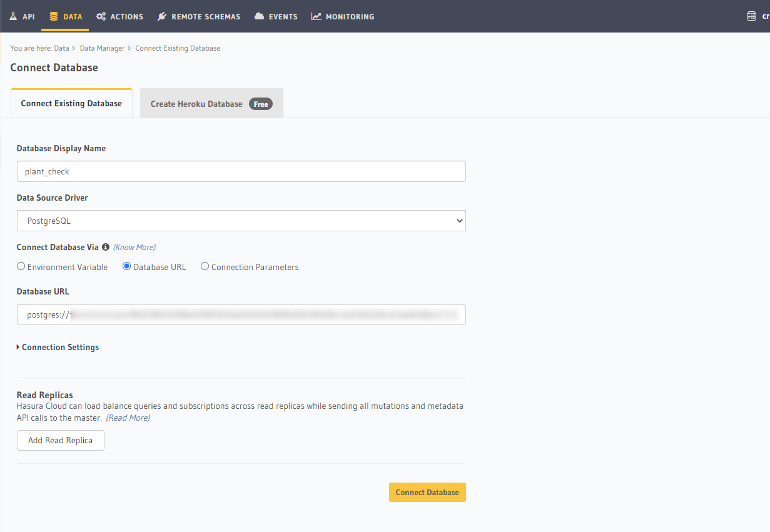770x532 pixels.
Task: Click the Add Read Replica button
Action: click(x=60, y=440)
